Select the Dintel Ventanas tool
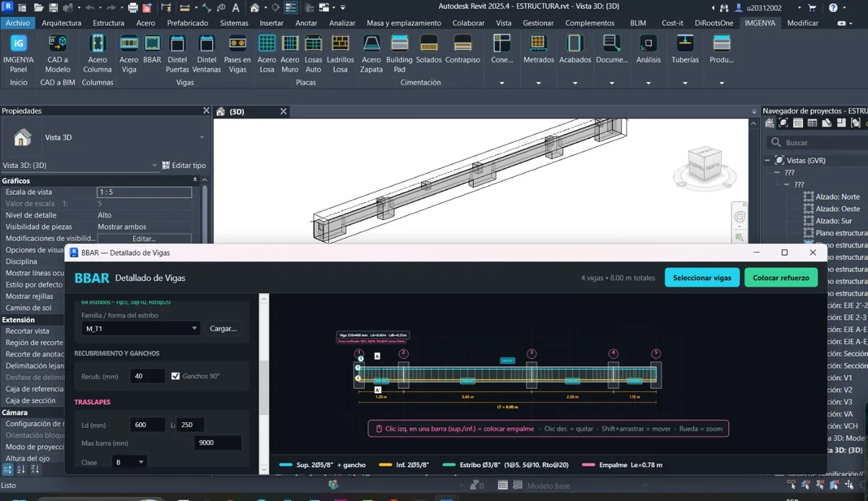Viewport: 868px width, 501px height. (x=207, y=54)
